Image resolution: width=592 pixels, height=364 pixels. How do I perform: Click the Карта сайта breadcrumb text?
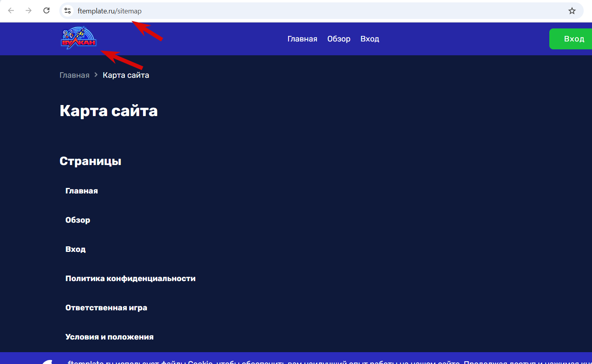[x=126, y=75]
